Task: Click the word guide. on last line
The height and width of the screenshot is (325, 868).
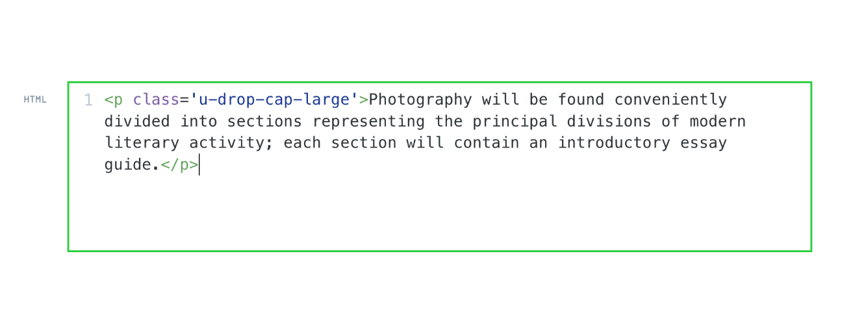Action: click(x=132, y=165)
